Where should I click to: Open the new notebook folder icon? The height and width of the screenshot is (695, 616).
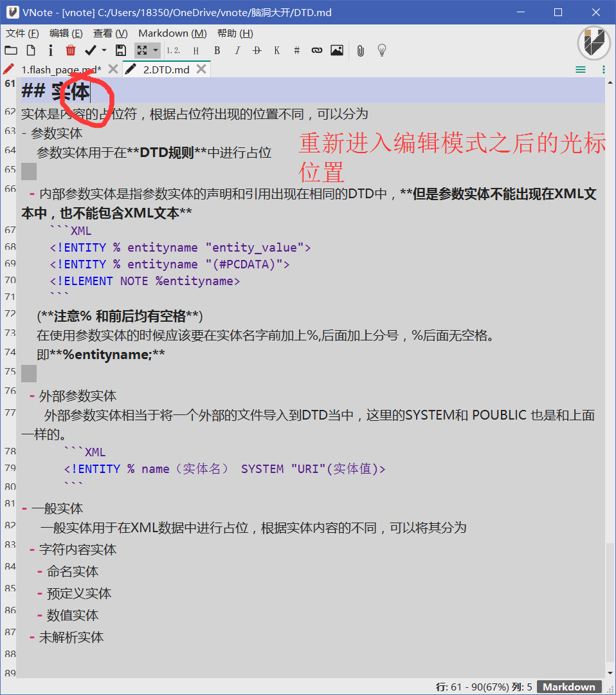point(11,51)
